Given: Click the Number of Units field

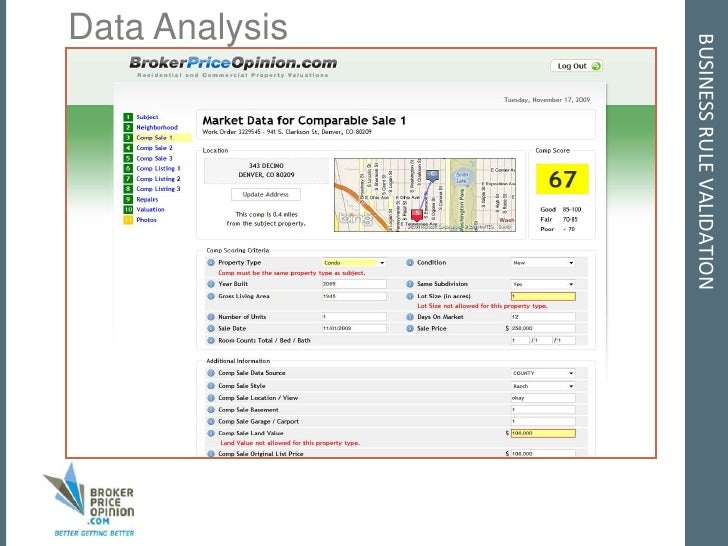Looking at the screenshot, I should point(354,317).
